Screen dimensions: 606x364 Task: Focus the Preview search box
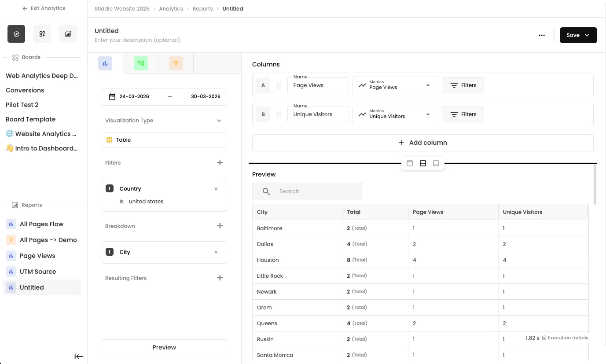pos(307,191)
